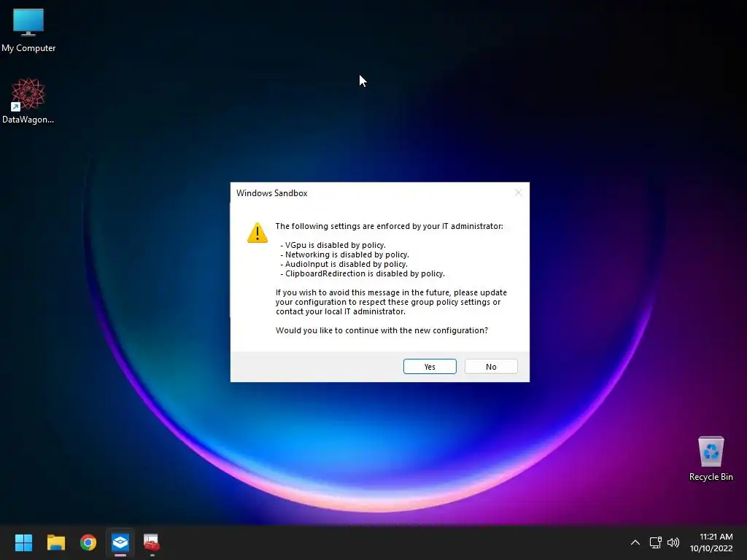Image resolution: width=747 pixels, height=560 pixels.
Task: Click the Windows Sandbox dialog title
Action: [271, 192]
